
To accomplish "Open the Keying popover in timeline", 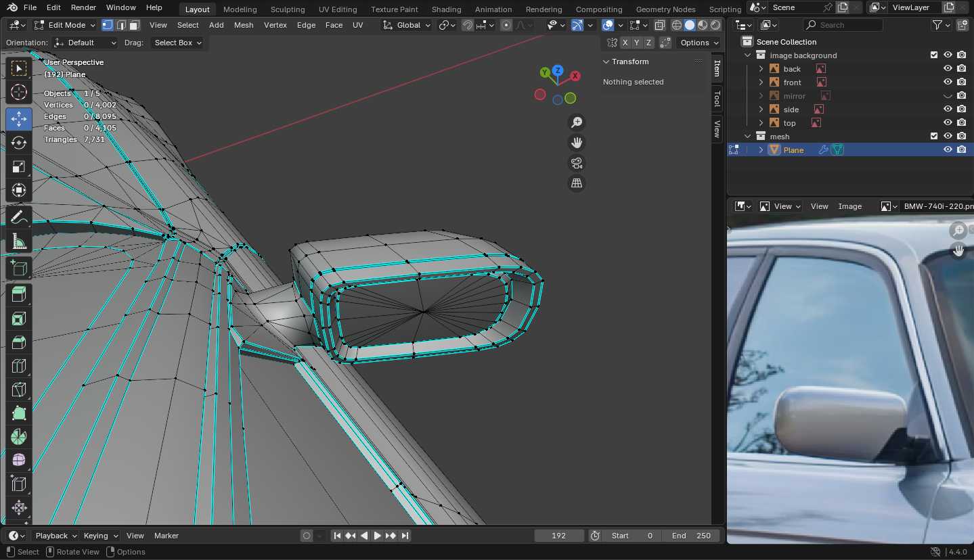I will pos(99,536).
